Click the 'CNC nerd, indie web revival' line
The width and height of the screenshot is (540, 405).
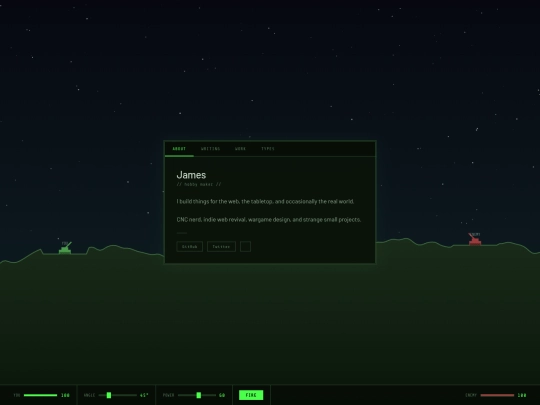coord(269,220)
